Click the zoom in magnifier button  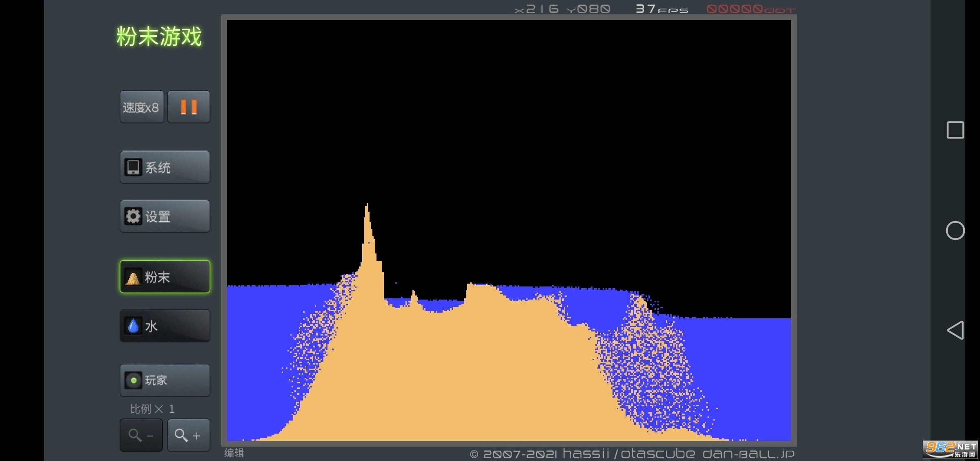188,435
